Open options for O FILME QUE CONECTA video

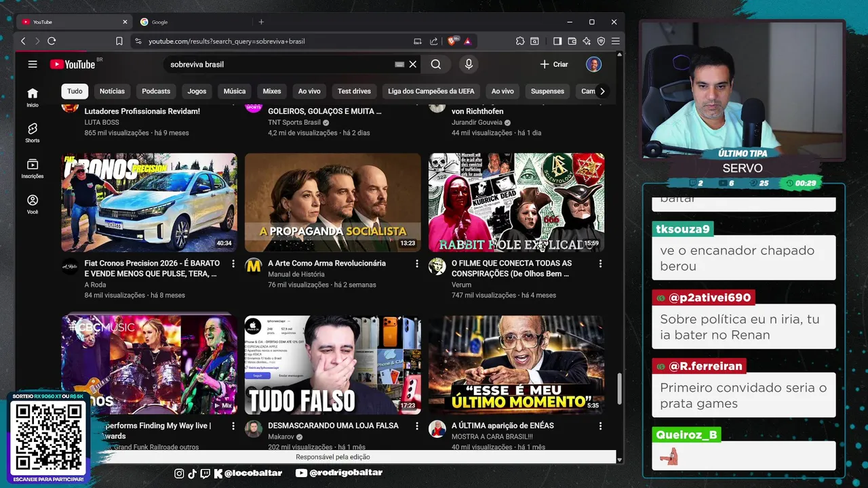[600, 264]
